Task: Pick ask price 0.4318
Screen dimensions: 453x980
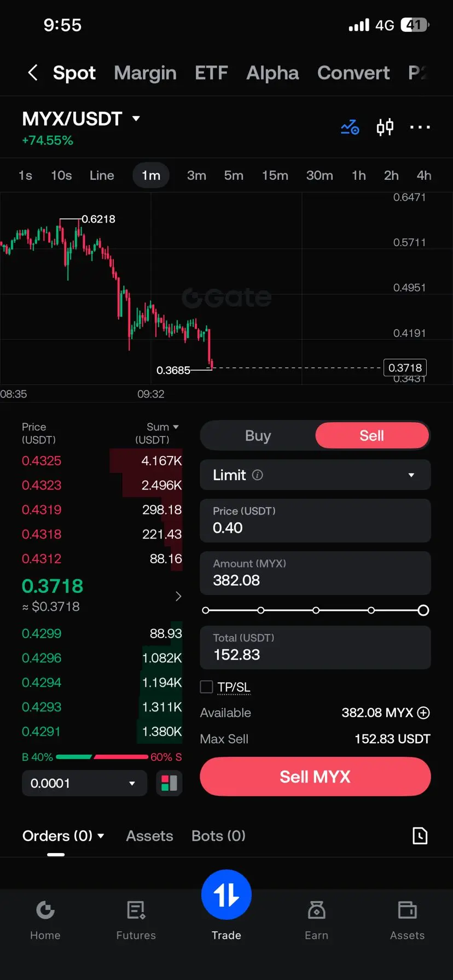Action: (x=42, y=534)
